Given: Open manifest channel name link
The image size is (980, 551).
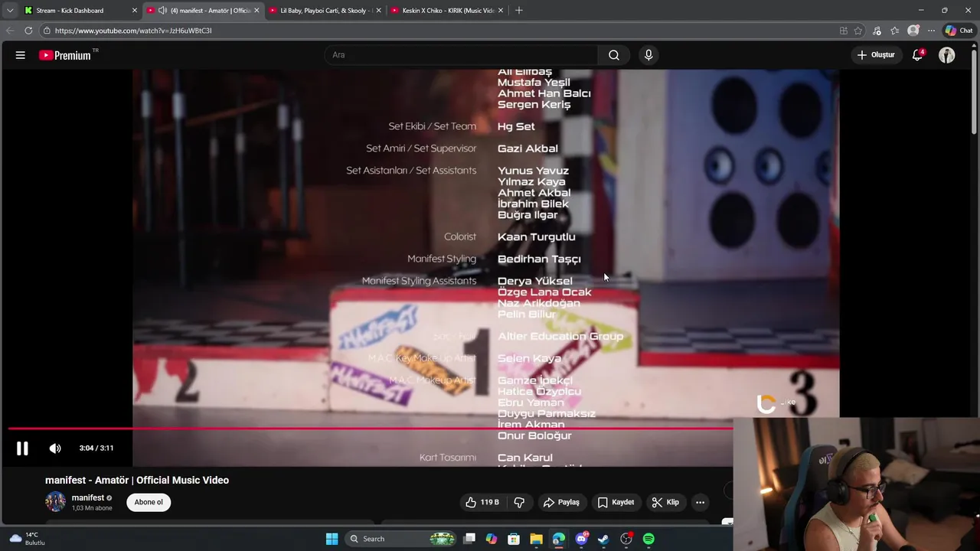Looking at the screenshot, I should (88, 498).
